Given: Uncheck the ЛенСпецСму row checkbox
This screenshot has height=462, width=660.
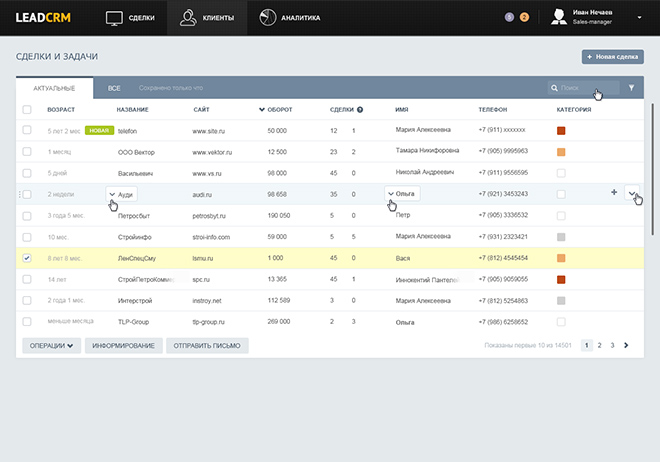Looking at the screenshot, I should click(x=27, y=258).
